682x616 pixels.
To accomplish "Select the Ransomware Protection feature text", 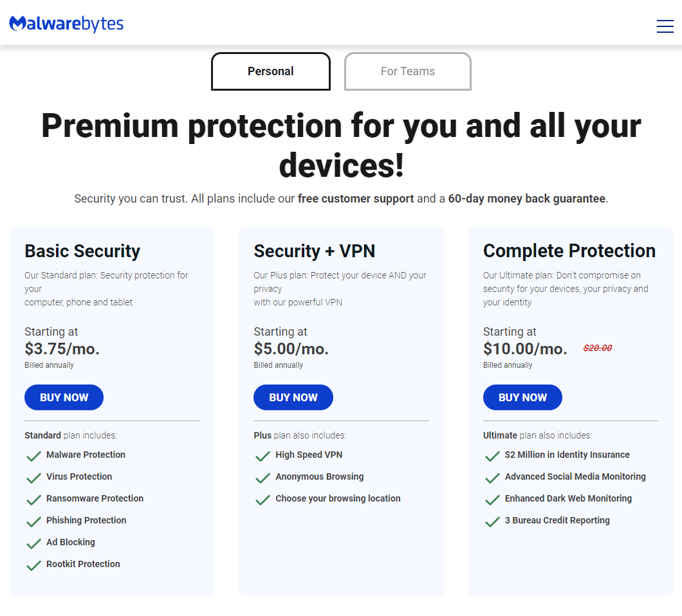I will 95,498.
